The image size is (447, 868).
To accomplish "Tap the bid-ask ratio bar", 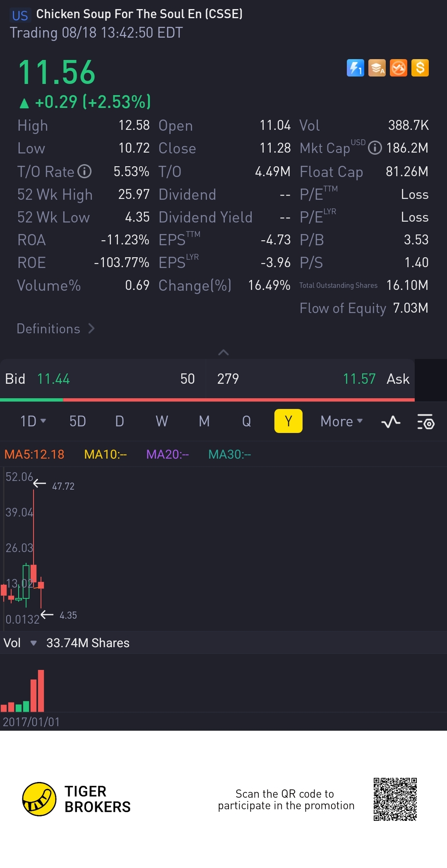I will click(207, 400).
